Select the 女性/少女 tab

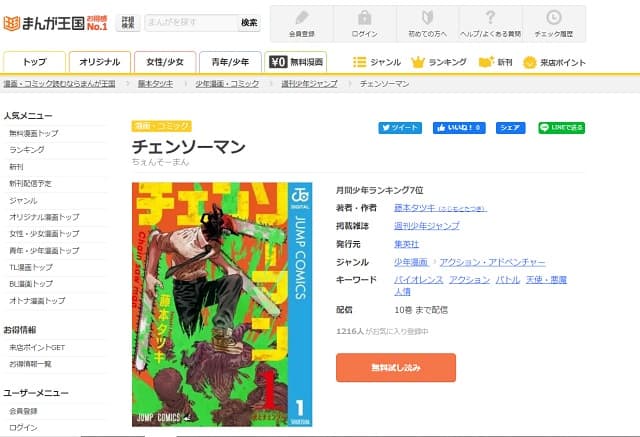[x=165, y=62]
